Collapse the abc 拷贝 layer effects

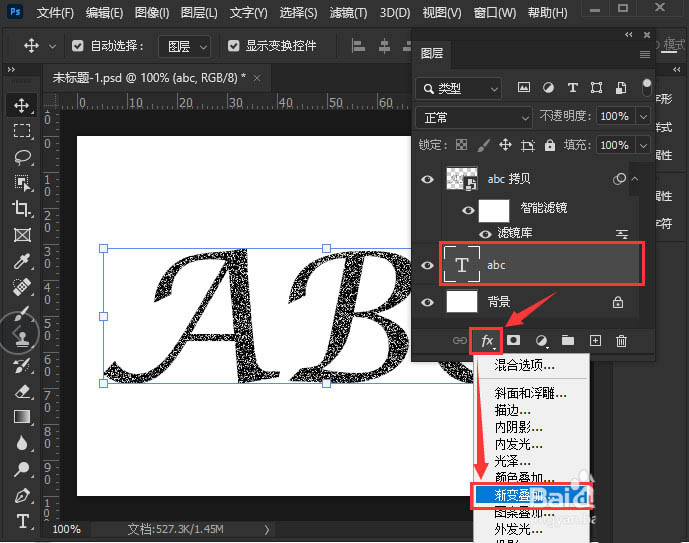[x=635, y=179]
